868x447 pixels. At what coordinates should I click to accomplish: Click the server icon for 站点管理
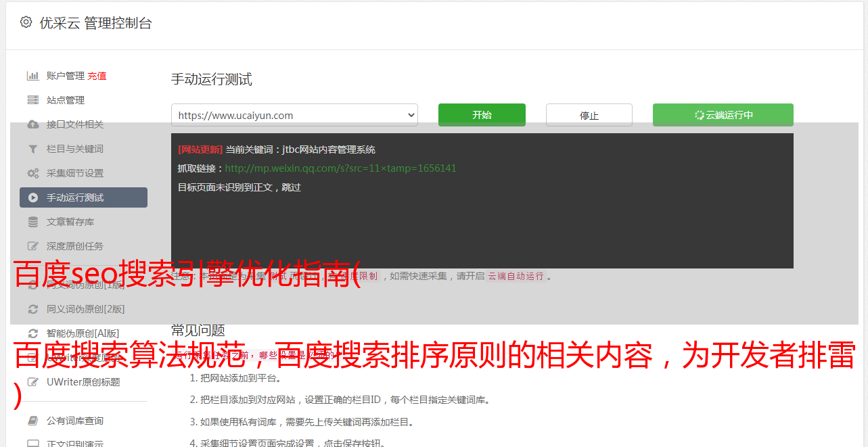(32, 100)
